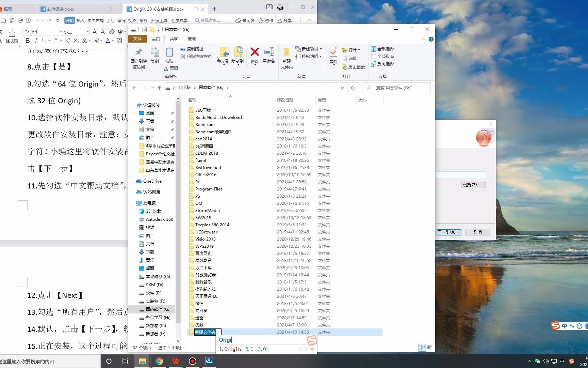The image size is (588, 368).
Task: Expand the Calibri font name dropdown
Action: click(61, 32)
